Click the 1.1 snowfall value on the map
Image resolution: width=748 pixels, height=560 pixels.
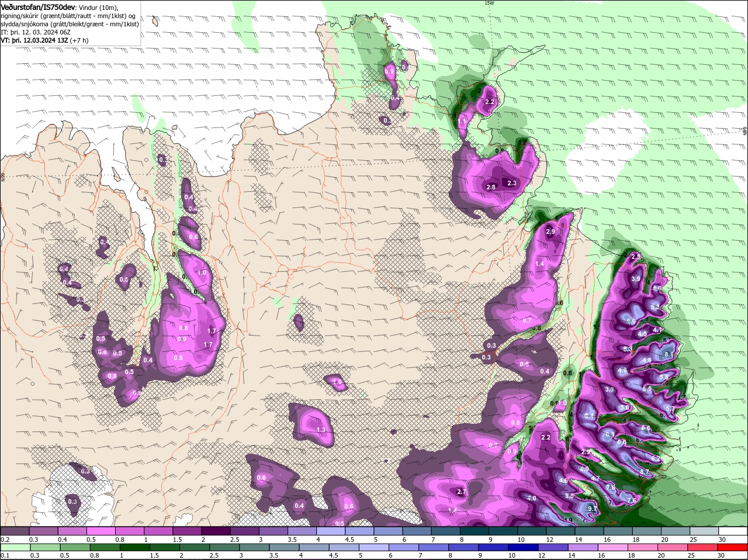click(x=462, y=120)
